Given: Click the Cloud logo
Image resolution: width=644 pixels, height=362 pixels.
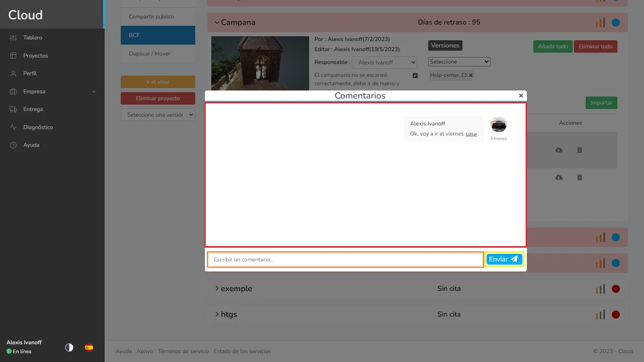Looking at the screenshot, I should [25, 15].
